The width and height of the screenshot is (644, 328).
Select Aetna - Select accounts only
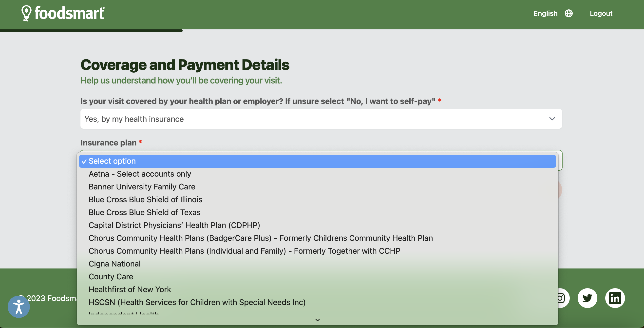click(317, 174)
